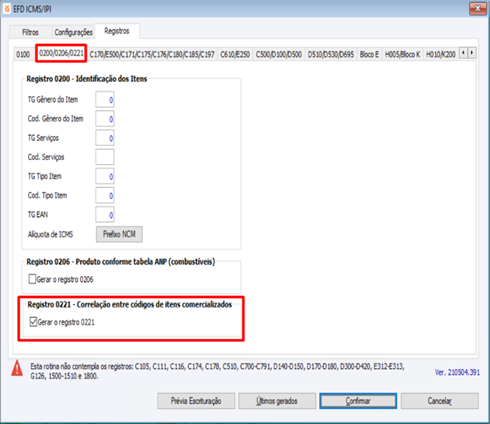This screenshot has height=424, width=490.
Task: Focus the TG Serviços field
Action: point(105,138)
